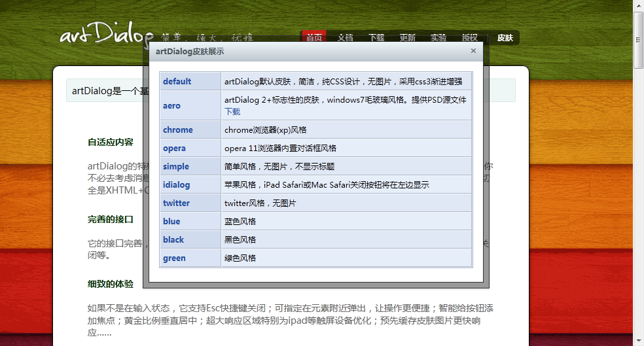Open the 实验 navigation tab
This screenshot has height=346, width=644.
tap(438, 38)
